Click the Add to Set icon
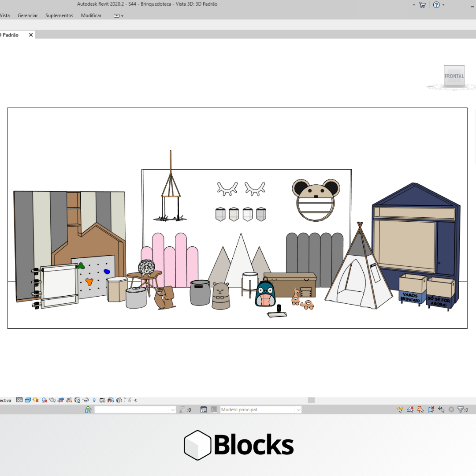Screen dimensions: 476x476 point(214,409)
